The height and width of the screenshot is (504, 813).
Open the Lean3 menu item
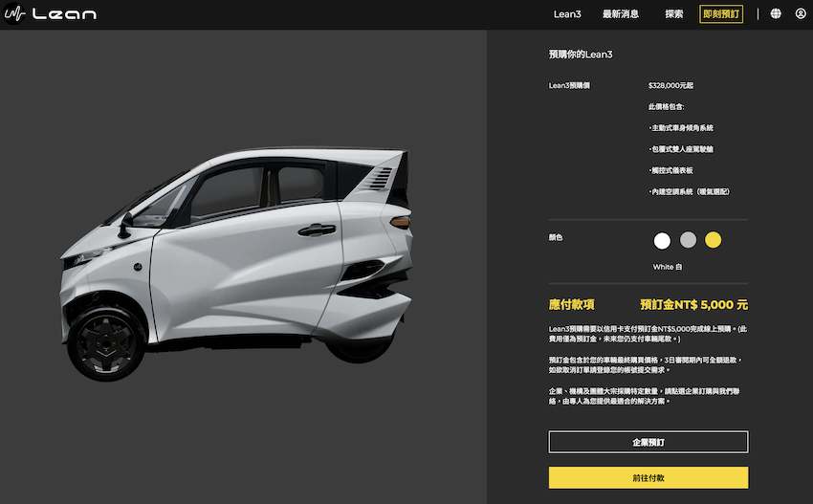pos(567,14)
